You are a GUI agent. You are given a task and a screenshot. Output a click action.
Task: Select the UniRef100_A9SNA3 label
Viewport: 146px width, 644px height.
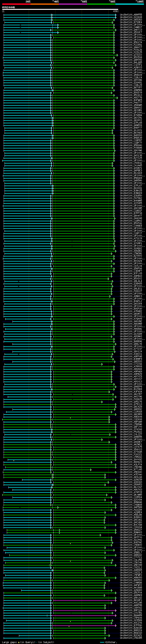(x=131, y=336)
